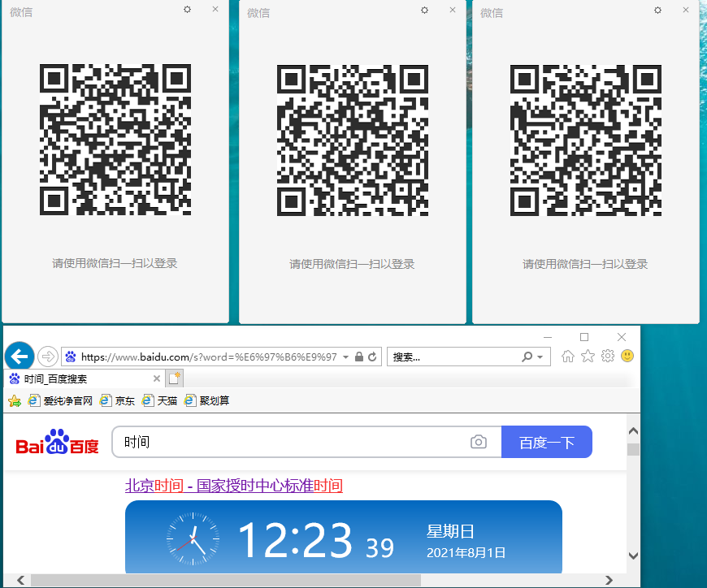Minimize the Internet Explorer window
Image resolution: width=707 pixels, height=588 pixels.
point(548,337)
